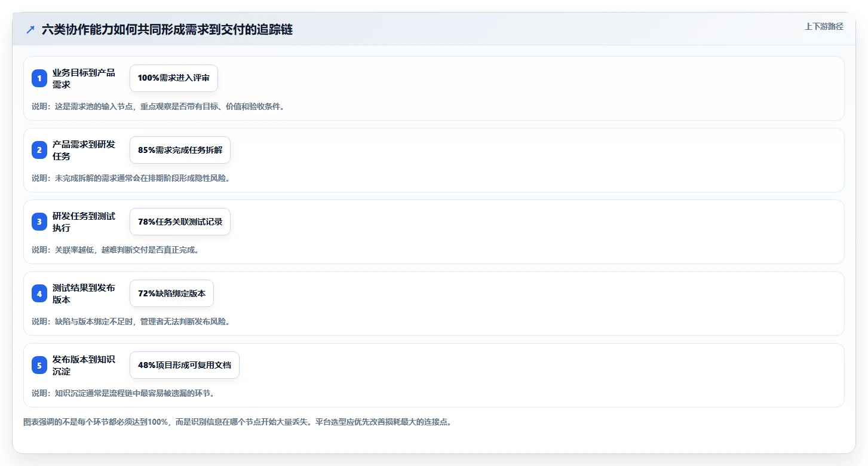Select step badge number 1
This screenshot has height=466, width=868.
pyautogui.click(x=39, y=78)
